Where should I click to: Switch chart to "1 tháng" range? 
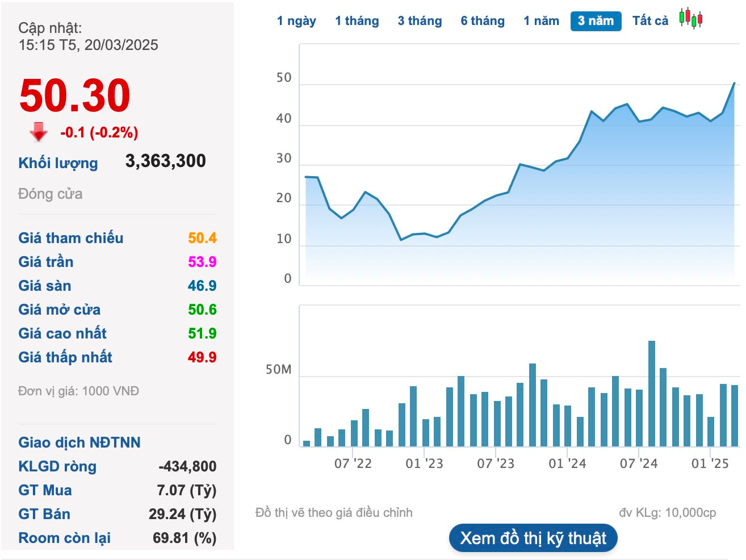(x=357, y=21)
